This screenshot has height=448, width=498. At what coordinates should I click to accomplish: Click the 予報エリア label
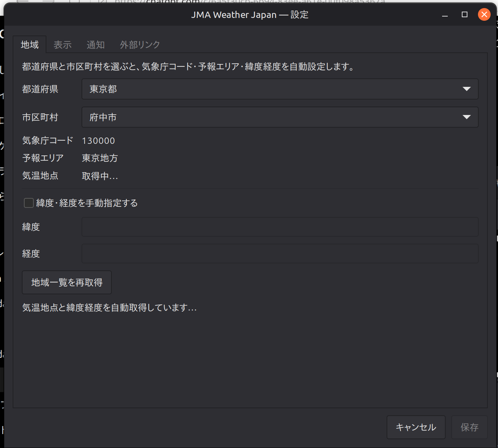tap(43, 158)
